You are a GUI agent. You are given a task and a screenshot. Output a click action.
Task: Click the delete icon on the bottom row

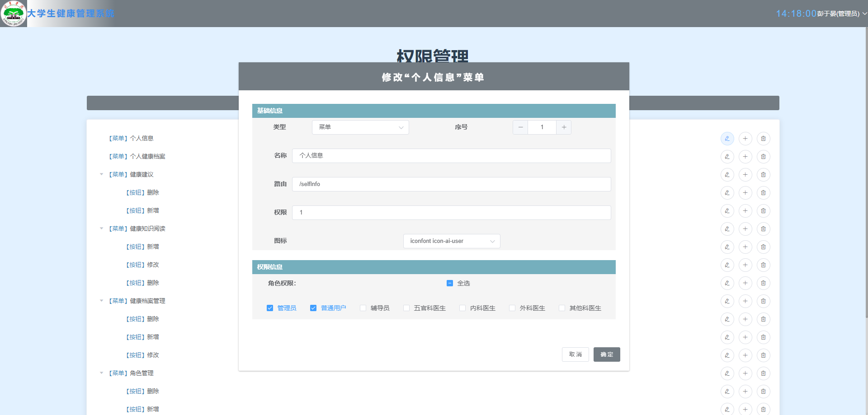[763, 409]
